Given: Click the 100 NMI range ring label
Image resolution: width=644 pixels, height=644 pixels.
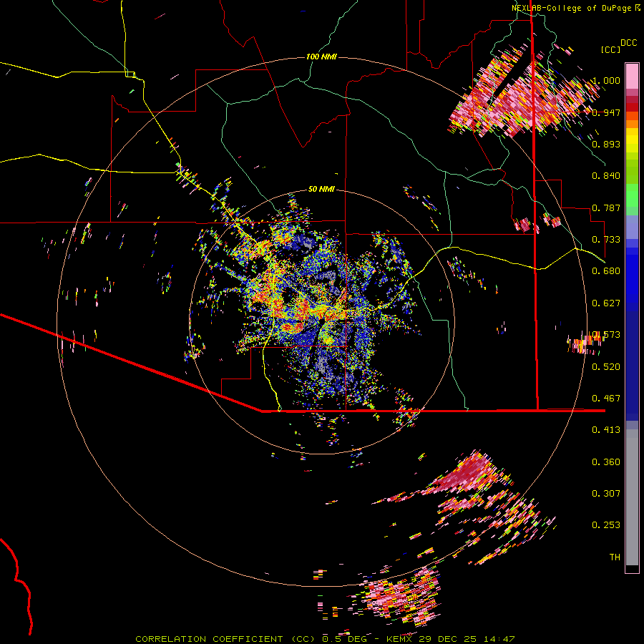Looking at the screenshot, I should [321, 57].
